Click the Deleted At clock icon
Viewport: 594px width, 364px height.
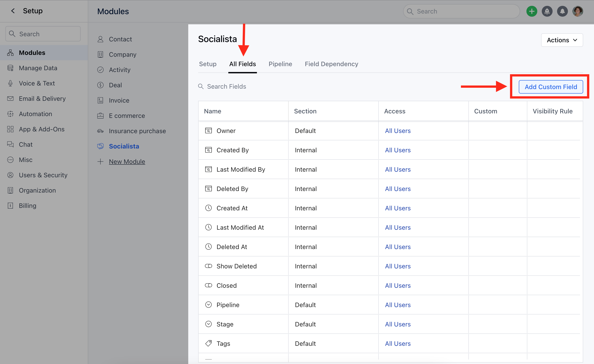[x=208, y=247]
